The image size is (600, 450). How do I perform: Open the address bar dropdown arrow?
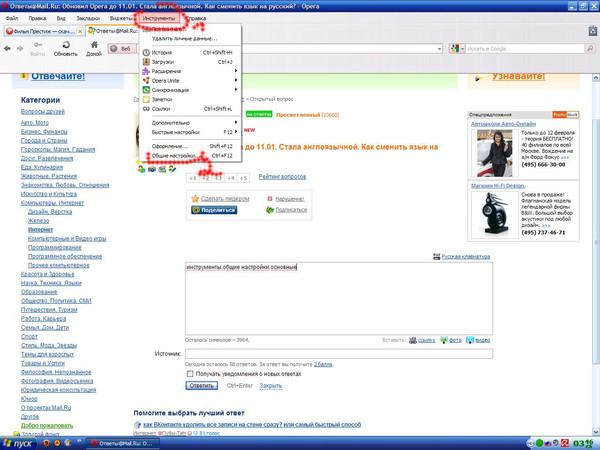pos(439,49)
